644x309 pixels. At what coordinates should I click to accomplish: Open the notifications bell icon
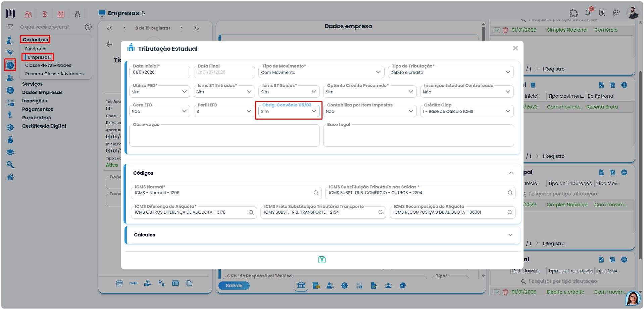pyautogui.click(x=588, y=13)
